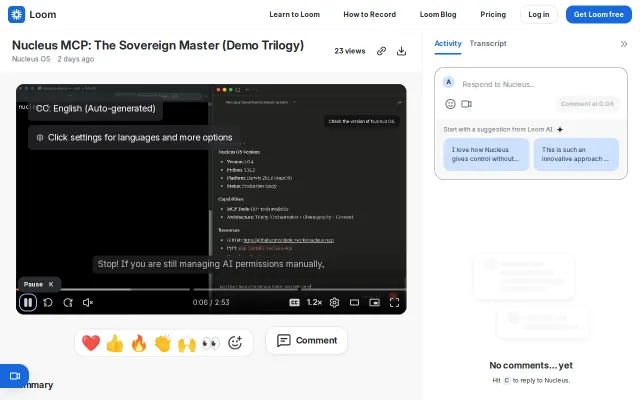The height and width of the screenshot is (400, 640).
Task: Use suggestion 'I love how Nucleus gives control'
Action: [486, 154]
